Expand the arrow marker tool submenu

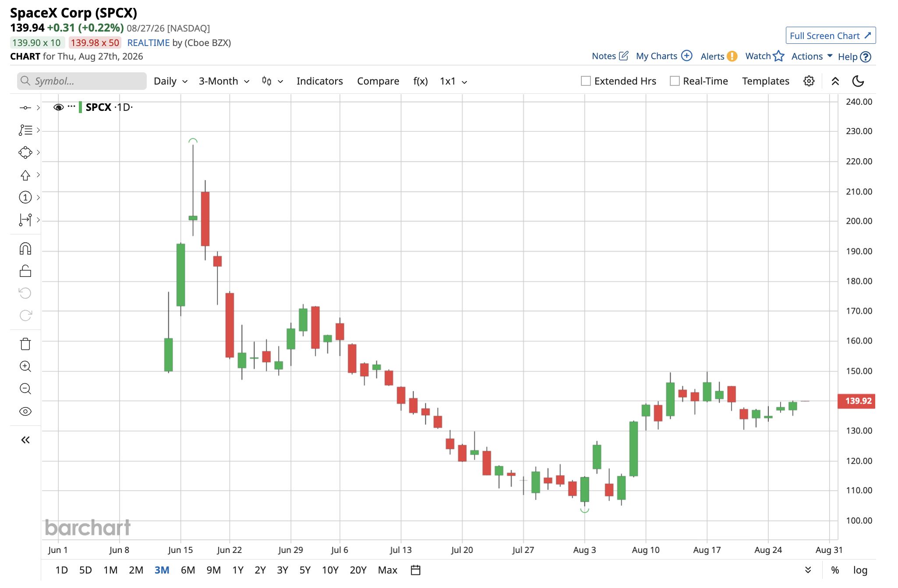39,175
